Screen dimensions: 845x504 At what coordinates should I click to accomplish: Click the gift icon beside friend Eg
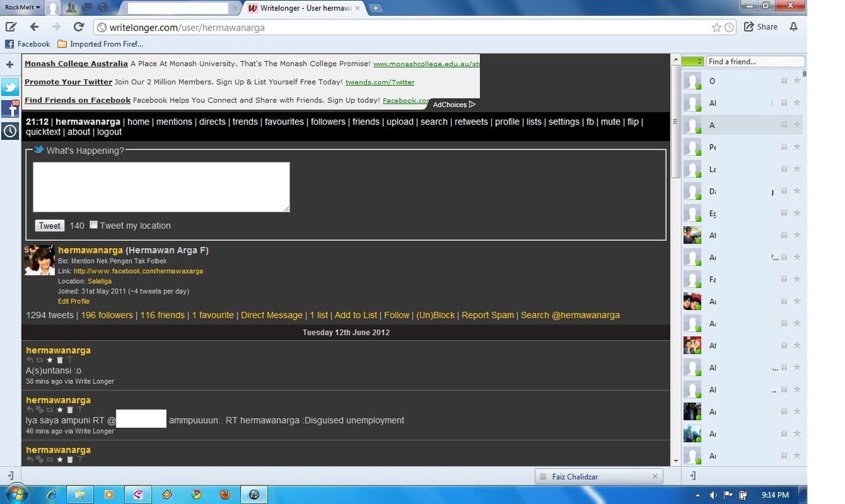point(784,213)
